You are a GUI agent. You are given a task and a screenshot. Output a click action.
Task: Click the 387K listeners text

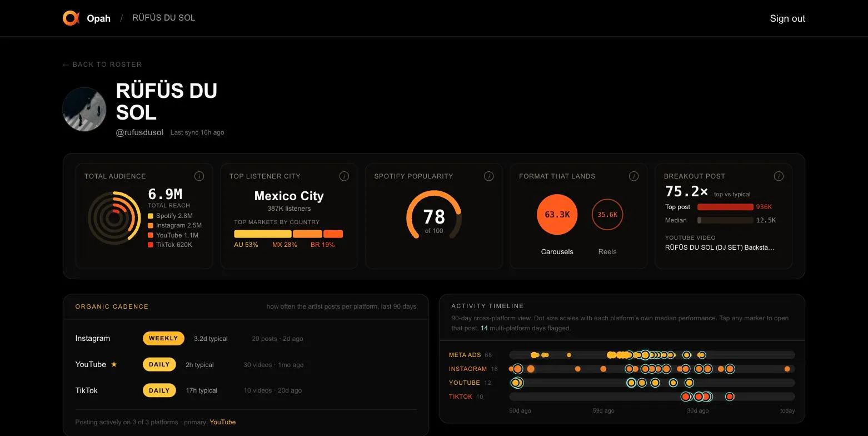click(x=289, y=209)
